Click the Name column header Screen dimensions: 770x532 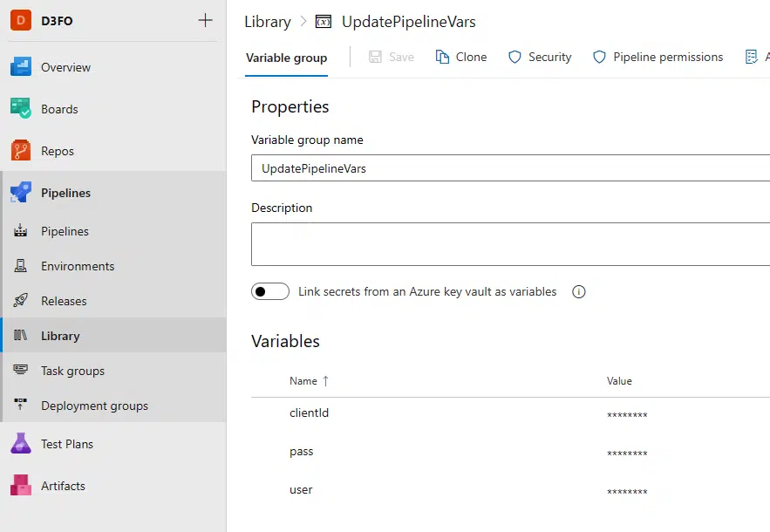[x=303, y=381]
